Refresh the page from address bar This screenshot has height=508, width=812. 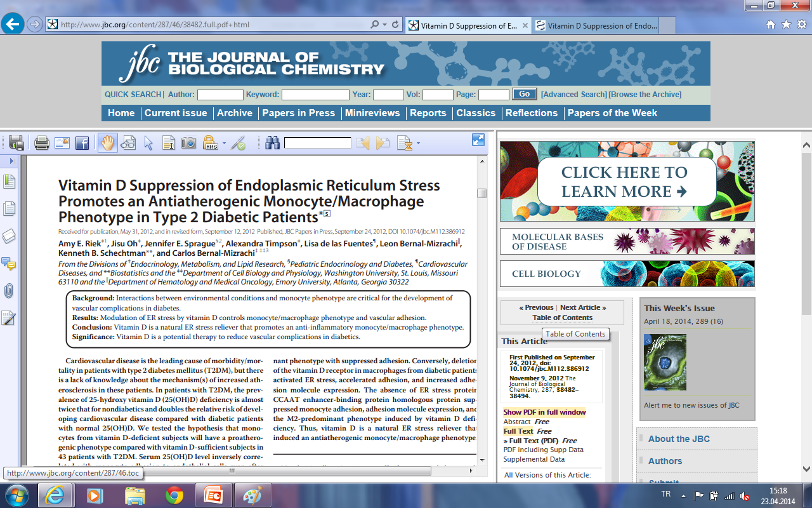pyautogui.click(x=396, y=25)
